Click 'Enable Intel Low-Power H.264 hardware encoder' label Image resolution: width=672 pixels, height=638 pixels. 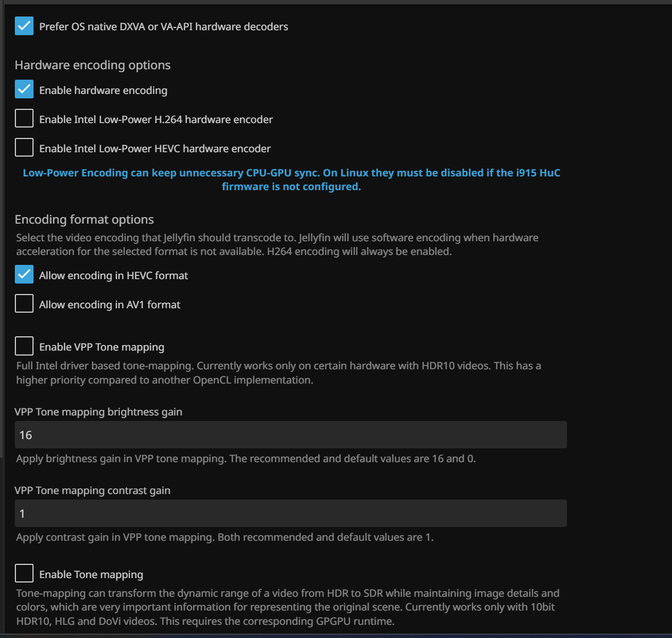(x=156, y=120)
